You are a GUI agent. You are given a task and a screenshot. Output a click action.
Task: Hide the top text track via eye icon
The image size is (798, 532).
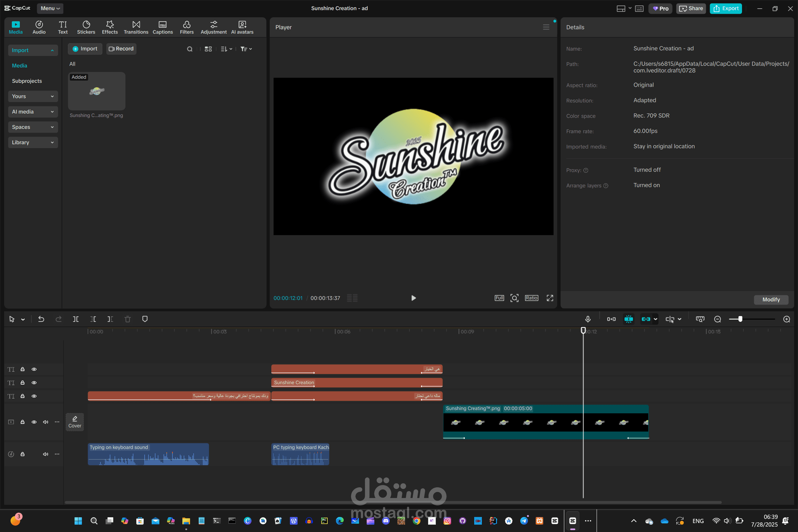pos(34,369)
